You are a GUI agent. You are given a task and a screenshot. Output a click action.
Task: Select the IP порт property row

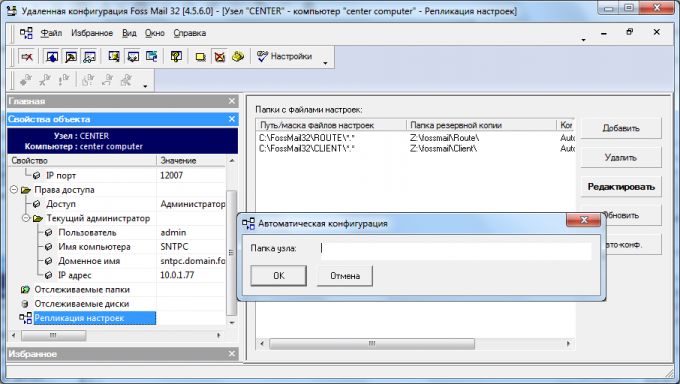point(117,175)
